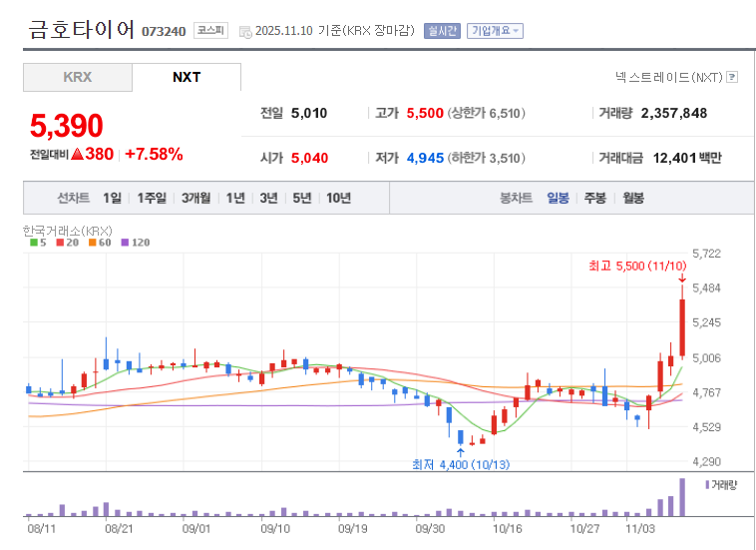The height and width of the screenshot is (550, 756).
Task: Select the NXT tab
Action: pyautogui.click(x=187, y=77)
